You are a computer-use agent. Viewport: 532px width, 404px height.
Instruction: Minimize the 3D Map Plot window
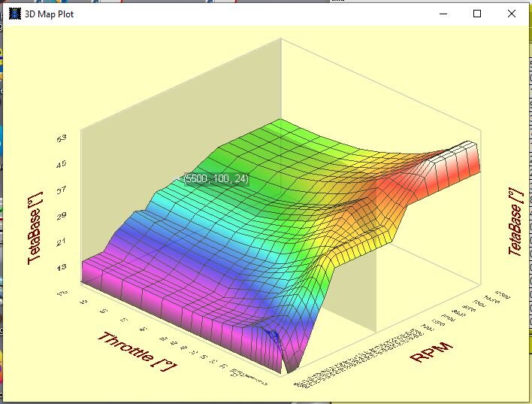point(442,14)
